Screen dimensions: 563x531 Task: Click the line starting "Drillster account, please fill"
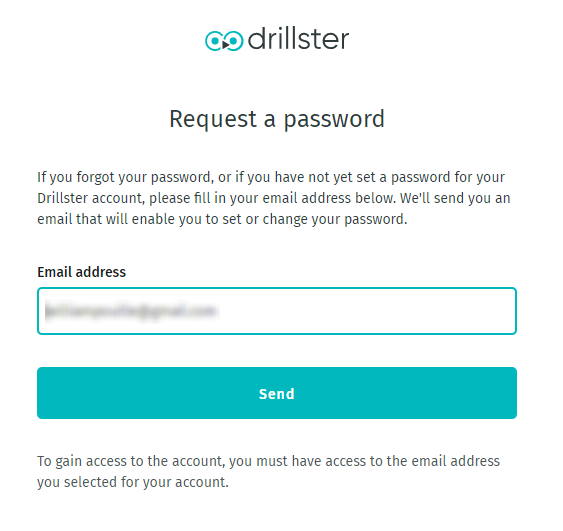[x=274, y=198]
